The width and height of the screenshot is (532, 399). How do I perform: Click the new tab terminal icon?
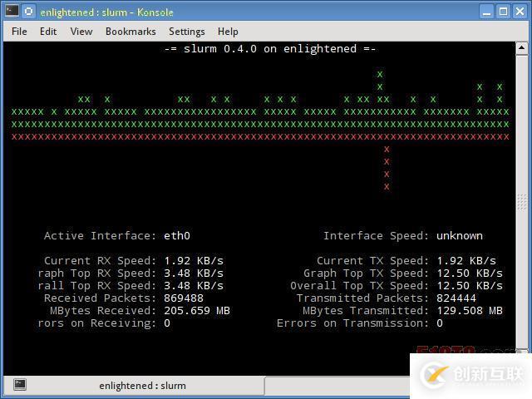click(20, 384)
